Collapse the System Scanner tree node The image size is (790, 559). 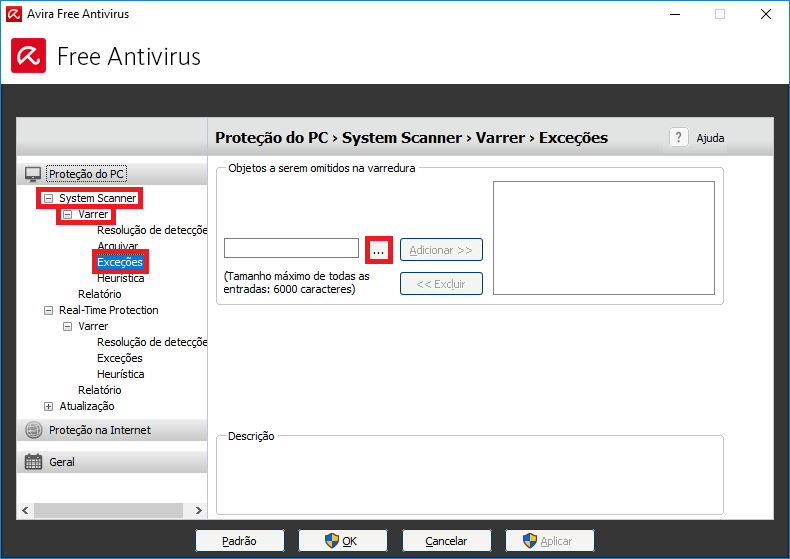coord(49,198)
